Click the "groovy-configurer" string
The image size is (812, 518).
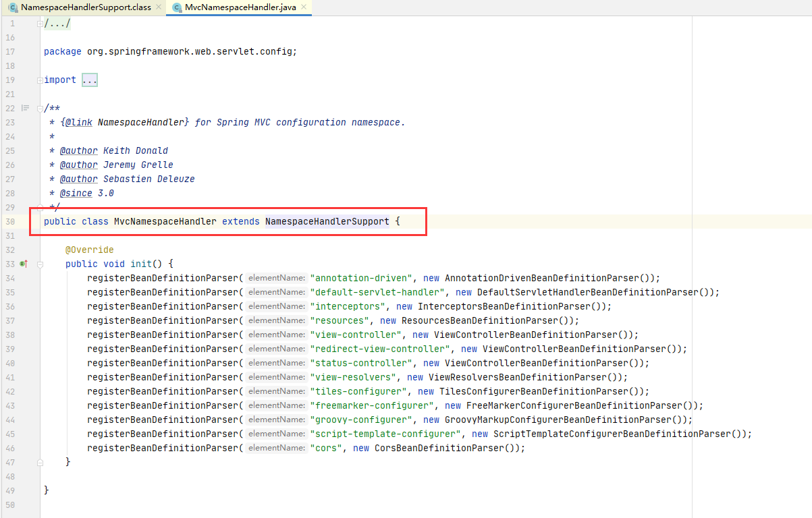point(361,420)
